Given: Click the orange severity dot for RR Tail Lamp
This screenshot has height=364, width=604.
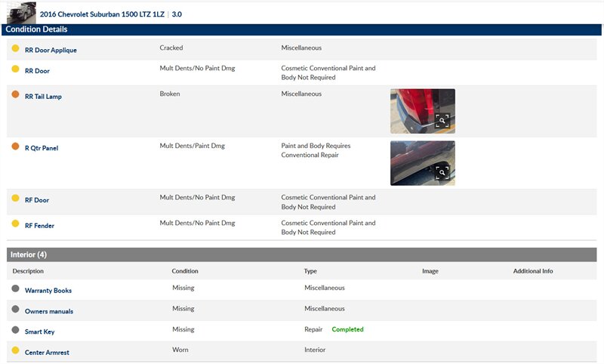Looking at the screenshot, I should coord(15,95).
